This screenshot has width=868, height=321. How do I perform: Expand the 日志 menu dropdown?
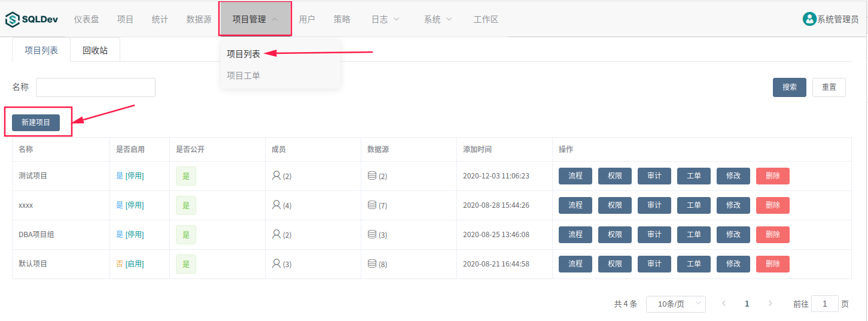tap(385, 19)
